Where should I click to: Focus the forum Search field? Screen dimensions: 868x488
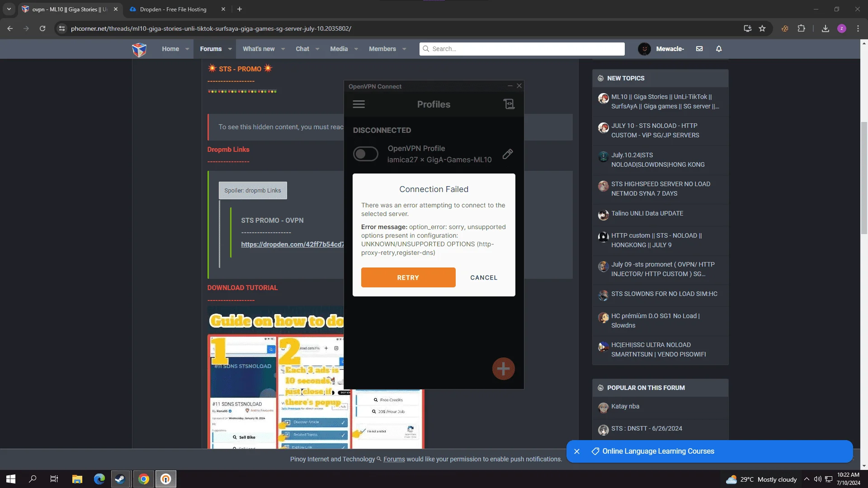pos(522,49)
